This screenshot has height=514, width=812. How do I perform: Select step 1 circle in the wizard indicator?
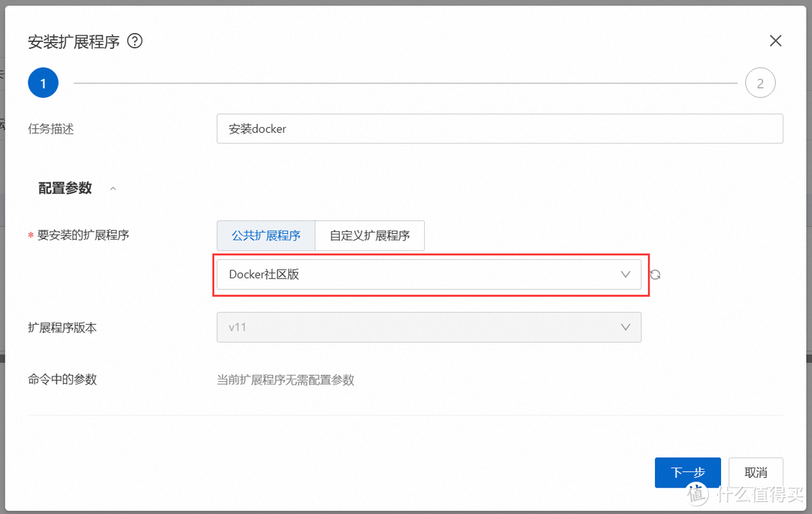[43, 83]
